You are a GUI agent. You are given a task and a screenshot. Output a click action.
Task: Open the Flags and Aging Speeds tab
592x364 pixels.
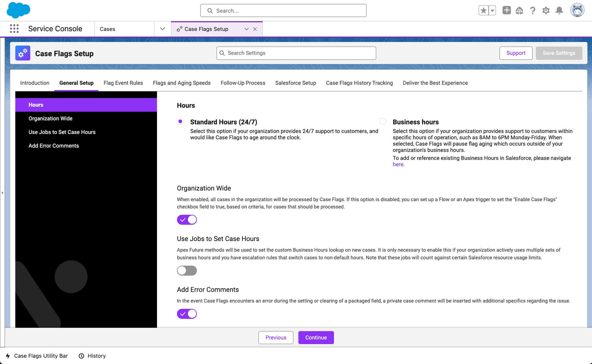pyautogui.click(x=181, y=83)
